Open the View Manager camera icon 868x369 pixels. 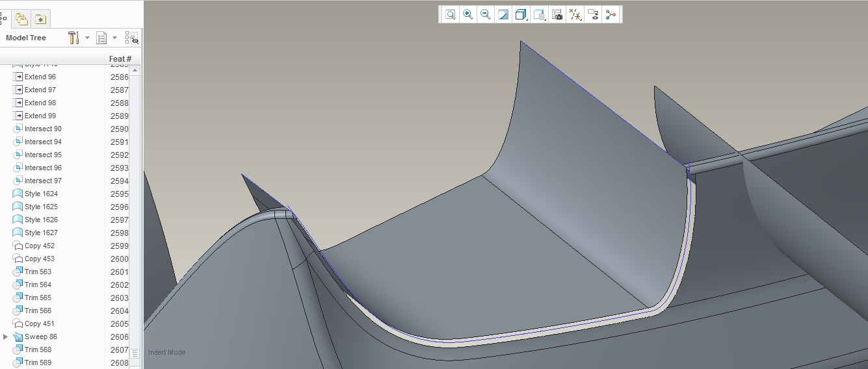point(557,15)
